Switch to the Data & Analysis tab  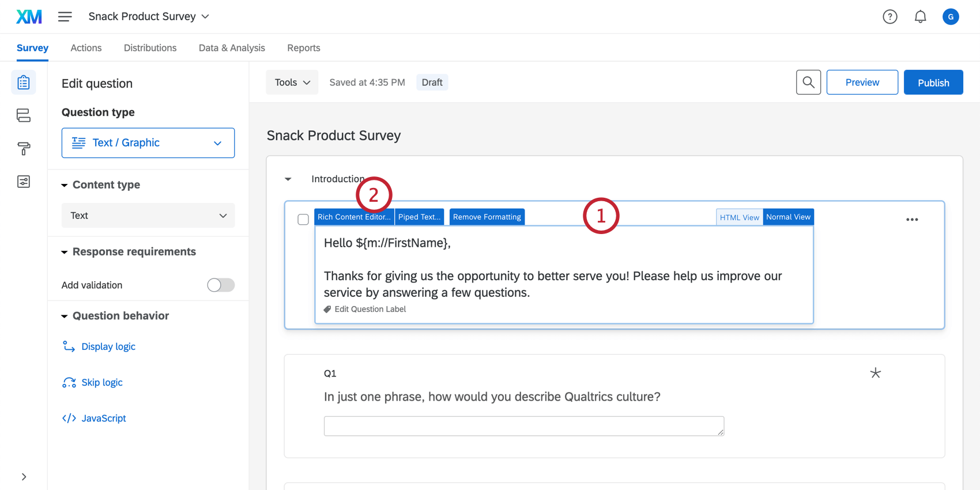[232, 48]
